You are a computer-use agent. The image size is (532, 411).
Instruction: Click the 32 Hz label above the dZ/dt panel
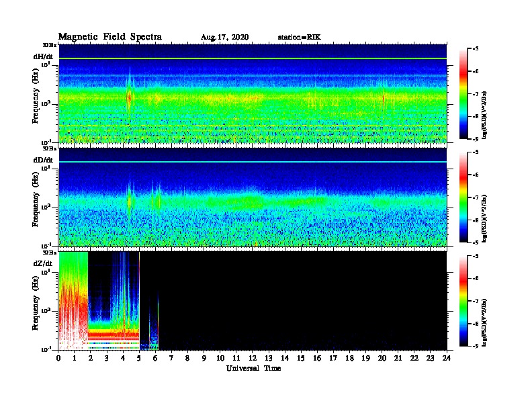pyautogui.click(x=50, y=253)
